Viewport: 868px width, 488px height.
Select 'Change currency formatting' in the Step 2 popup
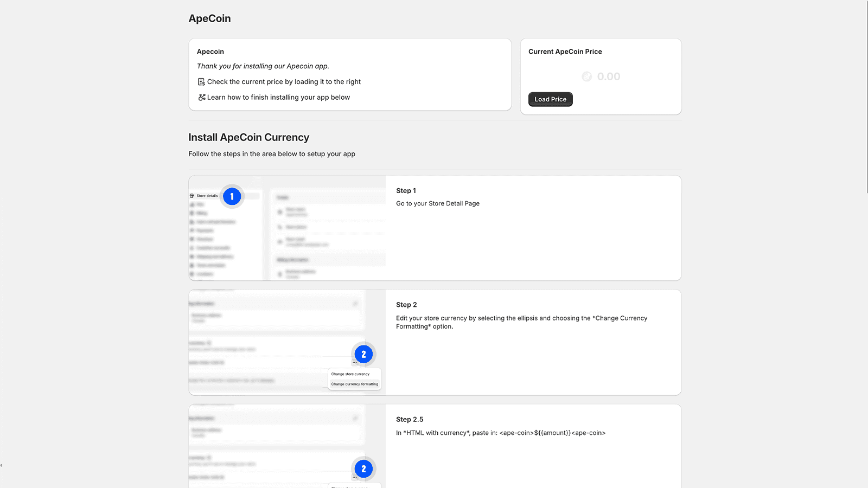tap(355, 384)
